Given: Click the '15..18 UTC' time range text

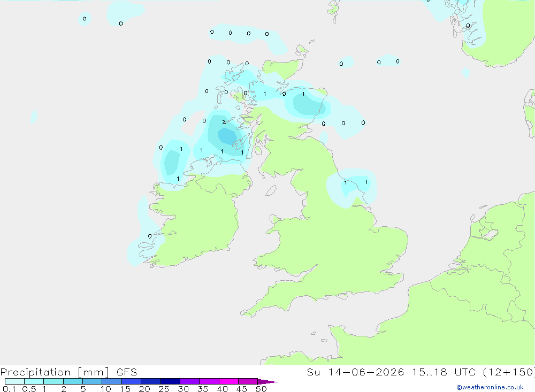Looking at the screenshot, I should tap(443, 372).
